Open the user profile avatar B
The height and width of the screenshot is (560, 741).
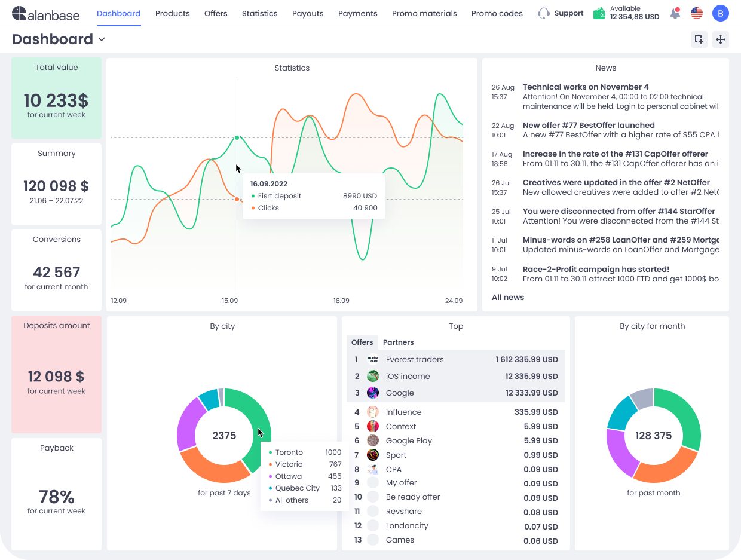(721, 13)
